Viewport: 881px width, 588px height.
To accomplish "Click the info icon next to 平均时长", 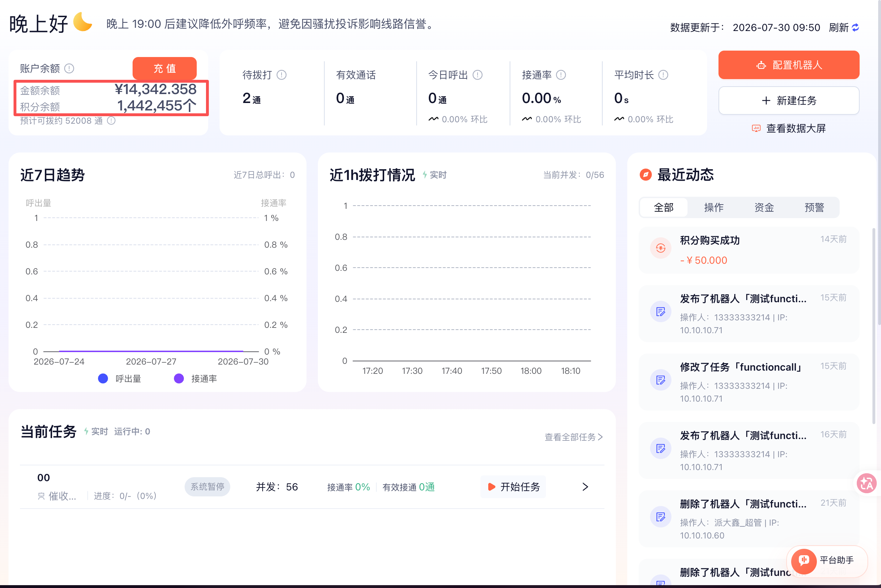I will 663,75.
